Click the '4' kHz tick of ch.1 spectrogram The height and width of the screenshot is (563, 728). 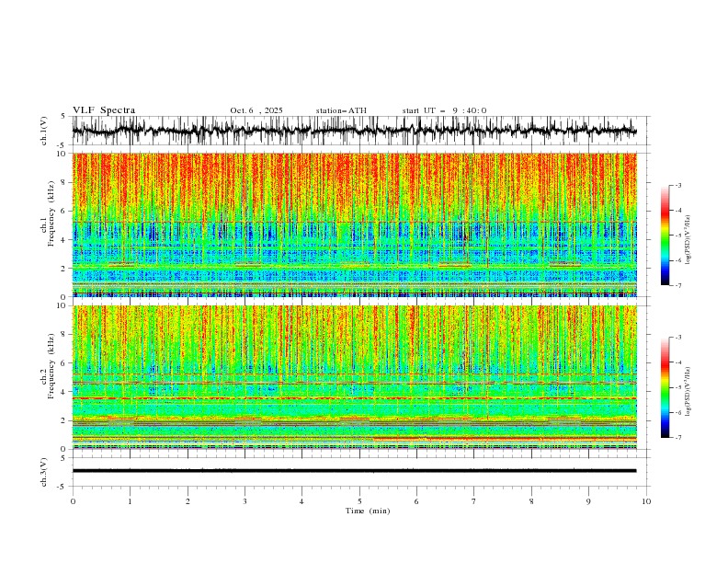(x=63, y=240)
